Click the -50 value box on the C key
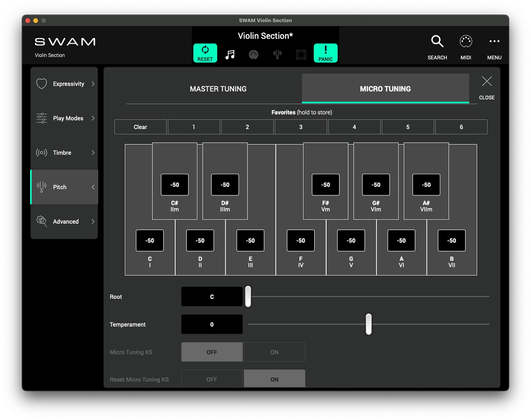Screen dimensions: 531x420 (x=150, y=241)
